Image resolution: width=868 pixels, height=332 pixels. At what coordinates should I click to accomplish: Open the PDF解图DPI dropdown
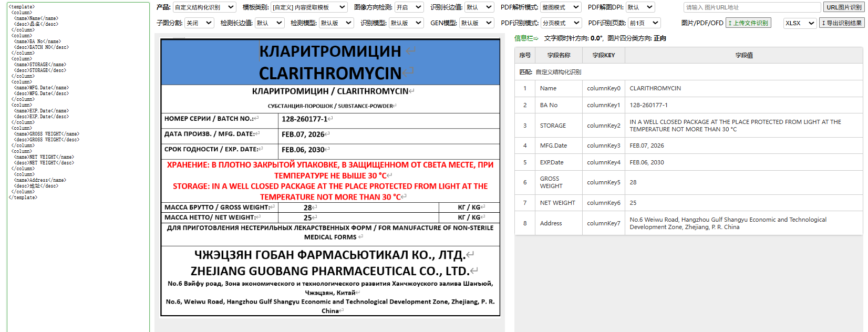[640, 7]
